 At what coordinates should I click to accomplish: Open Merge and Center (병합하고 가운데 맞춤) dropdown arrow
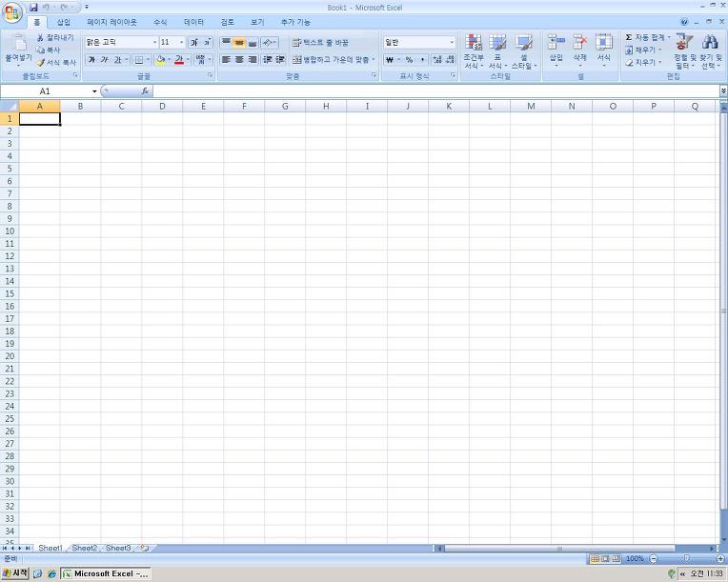click(x=373, y=59)
